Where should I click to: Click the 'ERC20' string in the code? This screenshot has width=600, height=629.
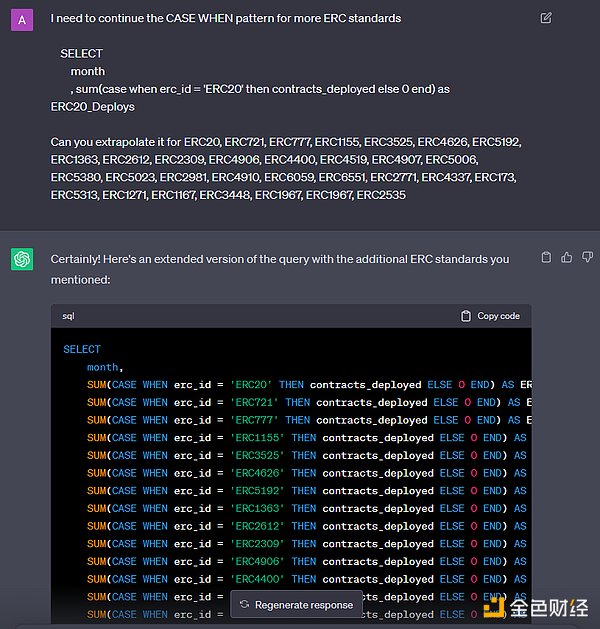(251, 385)
